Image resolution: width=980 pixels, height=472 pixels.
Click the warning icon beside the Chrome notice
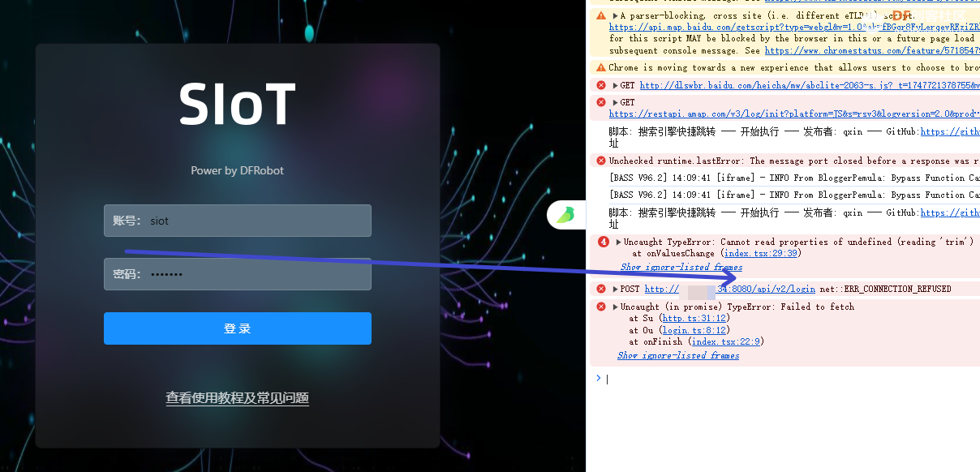(x=601, y=68)
